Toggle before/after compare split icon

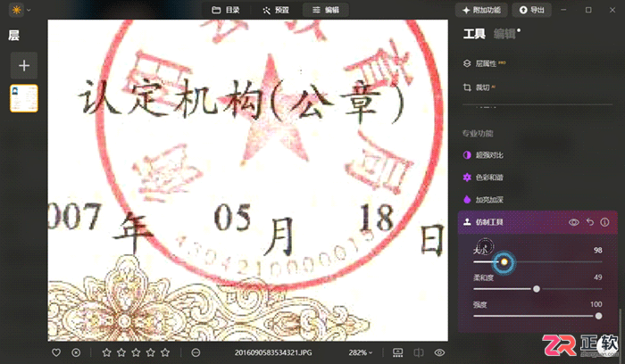coord(419,352)
